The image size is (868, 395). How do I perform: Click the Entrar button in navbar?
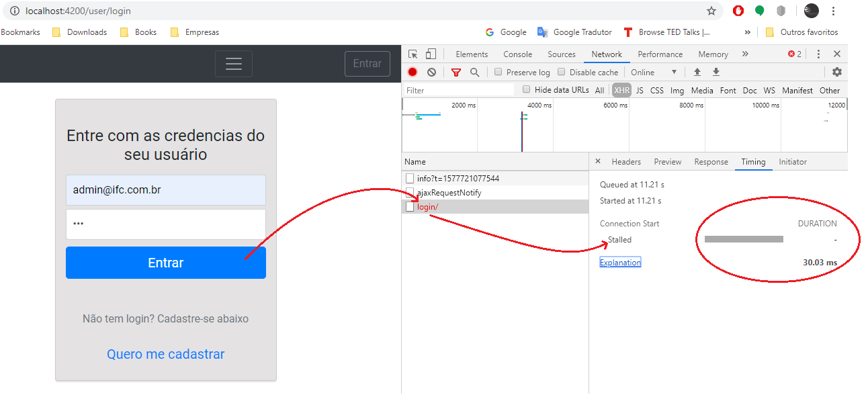pos(367,63)
